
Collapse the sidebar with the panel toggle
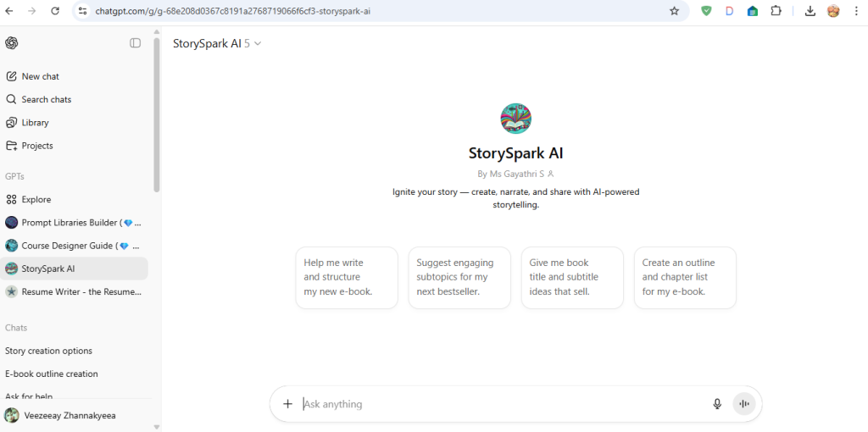click(135, 43)
